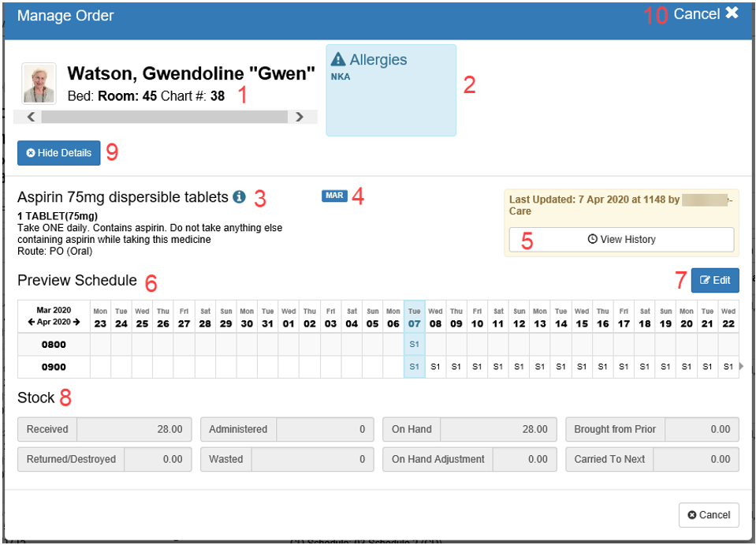Click the MAR badge
The height and width of the screenshot is (545, 756).
[334, 196]
